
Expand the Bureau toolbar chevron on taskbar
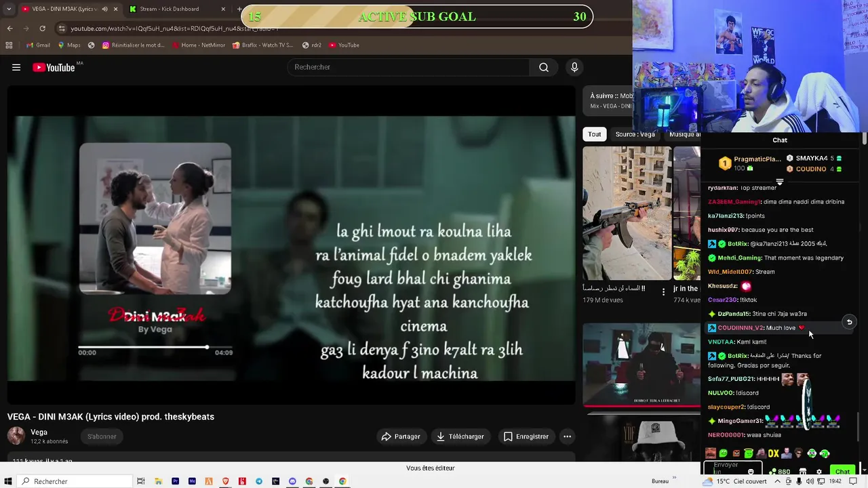click(x=674, y=479)
